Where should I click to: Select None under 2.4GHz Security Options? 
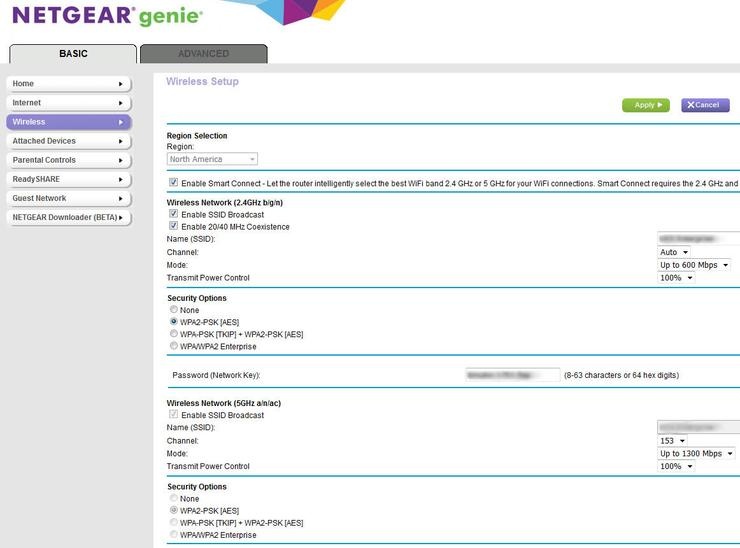pos(174,310)
